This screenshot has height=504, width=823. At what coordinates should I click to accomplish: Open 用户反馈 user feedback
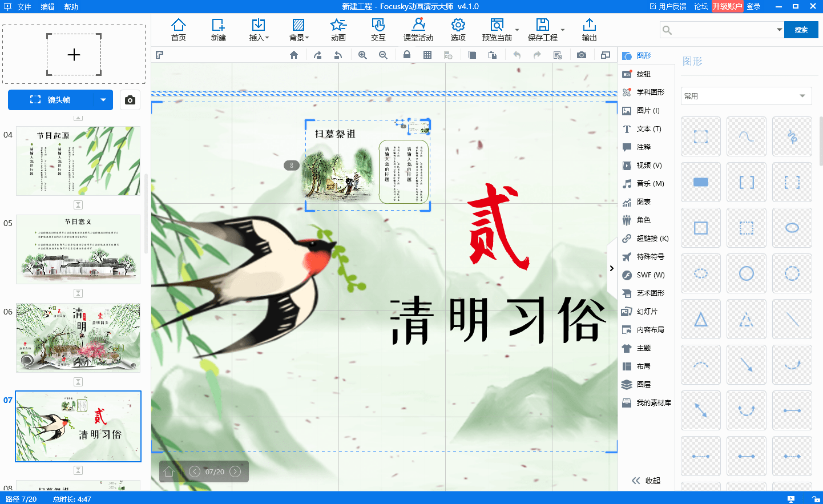tap(668, 6)
